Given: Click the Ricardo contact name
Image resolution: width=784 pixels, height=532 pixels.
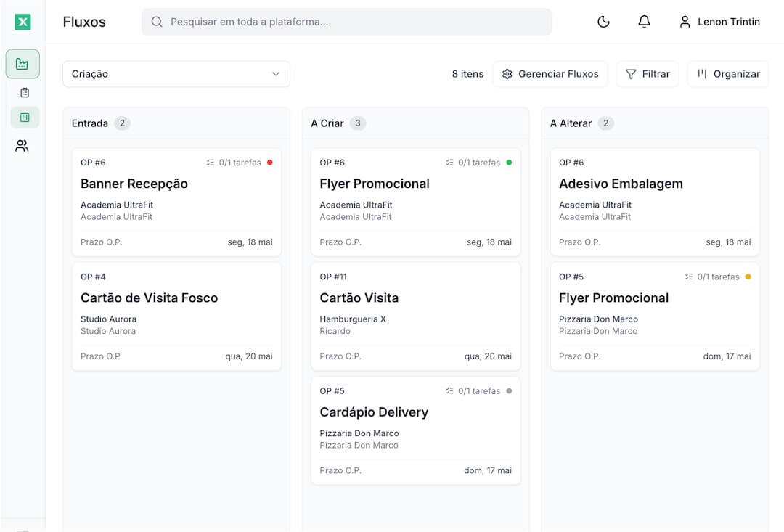Looking at the screenshot, I should [335, 331].
